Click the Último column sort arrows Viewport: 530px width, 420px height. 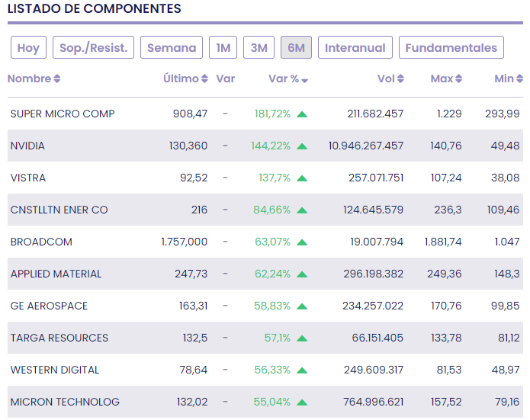204,79
